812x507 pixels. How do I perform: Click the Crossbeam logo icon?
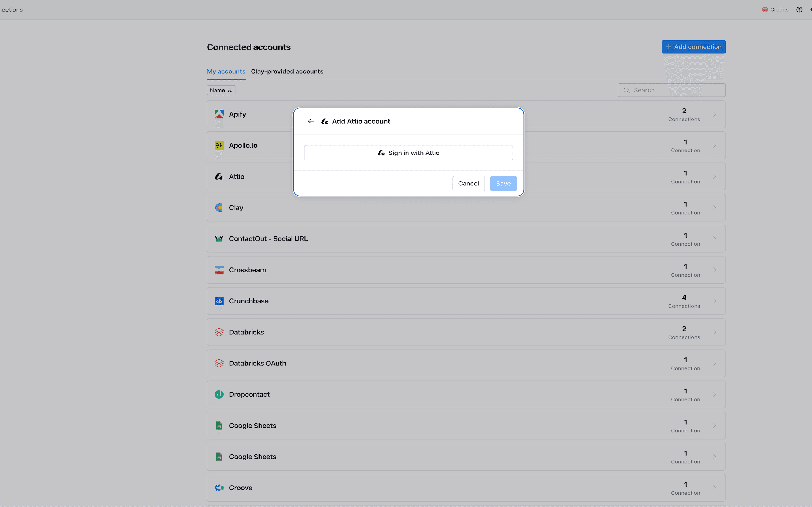[219, 270]
